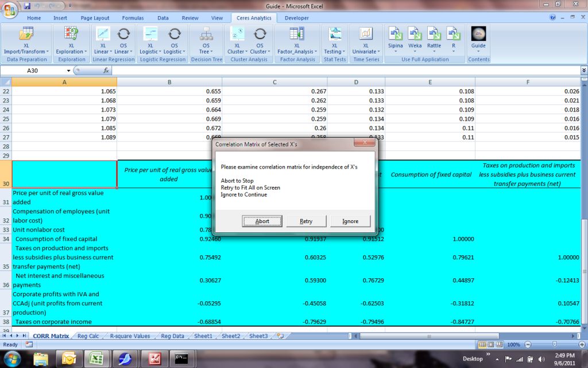588x368 pixels.
Task: Click Abort in the correlation dialog
Action: [x=262, y=221]
